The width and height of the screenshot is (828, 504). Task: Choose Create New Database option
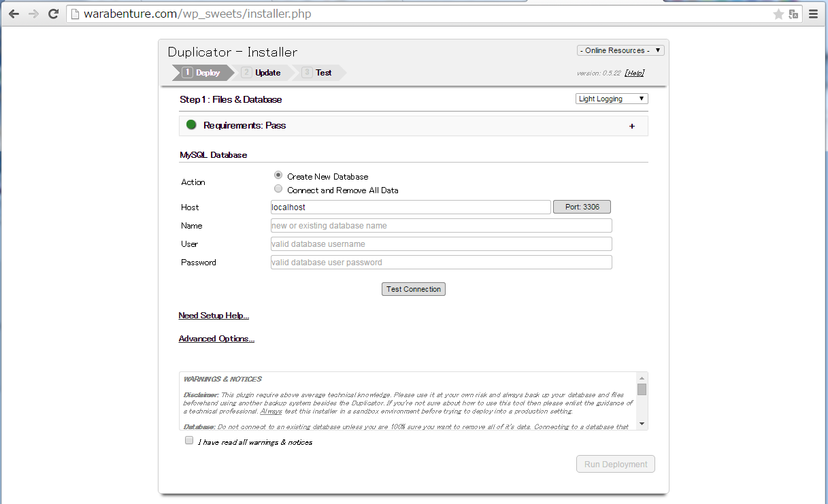[x=278, y=175]
